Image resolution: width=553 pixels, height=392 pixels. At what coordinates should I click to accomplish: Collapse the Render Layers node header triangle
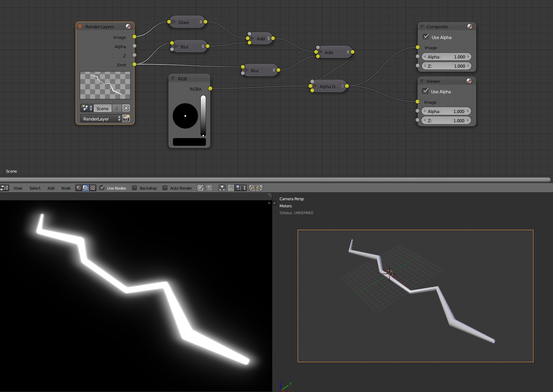click(80, 26)
